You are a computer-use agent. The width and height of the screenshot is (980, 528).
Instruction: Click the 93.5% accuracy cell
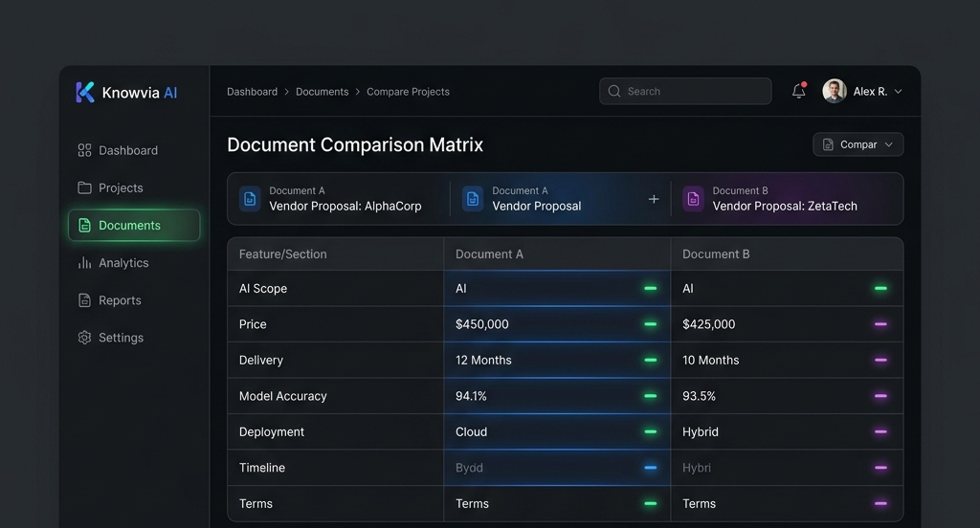787,396
